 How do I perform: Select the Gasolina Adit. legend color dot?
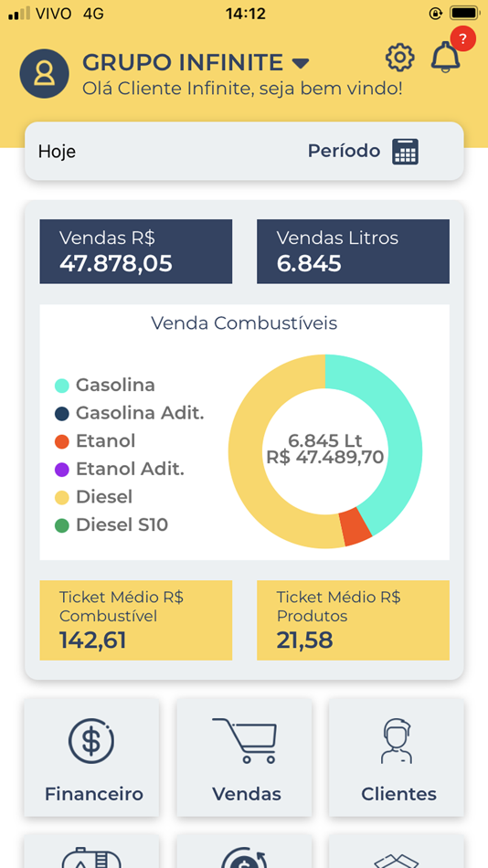[x=62, y=414]
